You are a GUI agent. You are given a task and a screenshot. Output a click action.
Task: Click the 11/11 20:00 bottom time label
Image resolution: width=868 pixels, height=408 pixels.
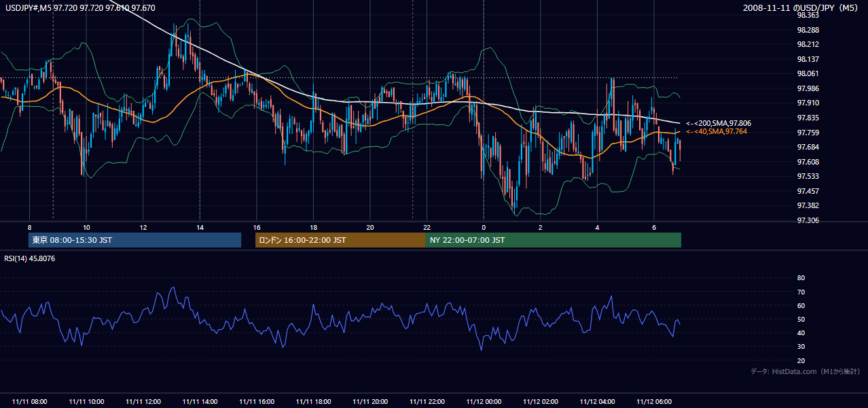[x=369, y=402]
